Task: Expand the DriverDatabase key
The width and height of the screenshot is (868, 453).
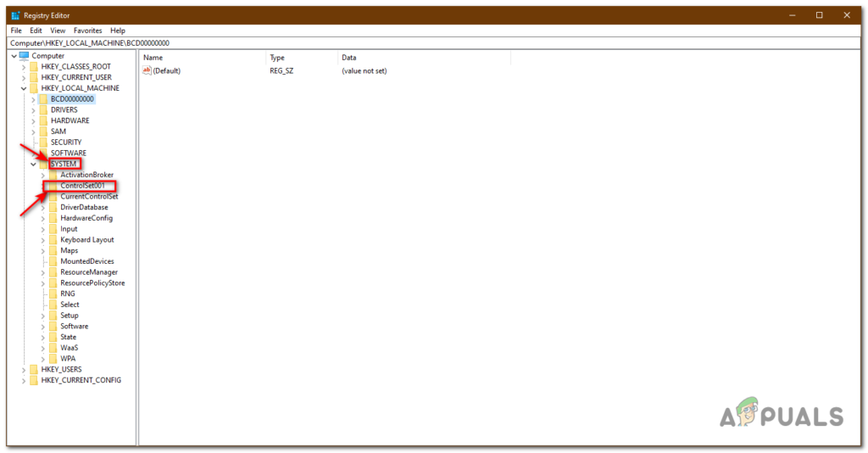Action: coord(43,207)
